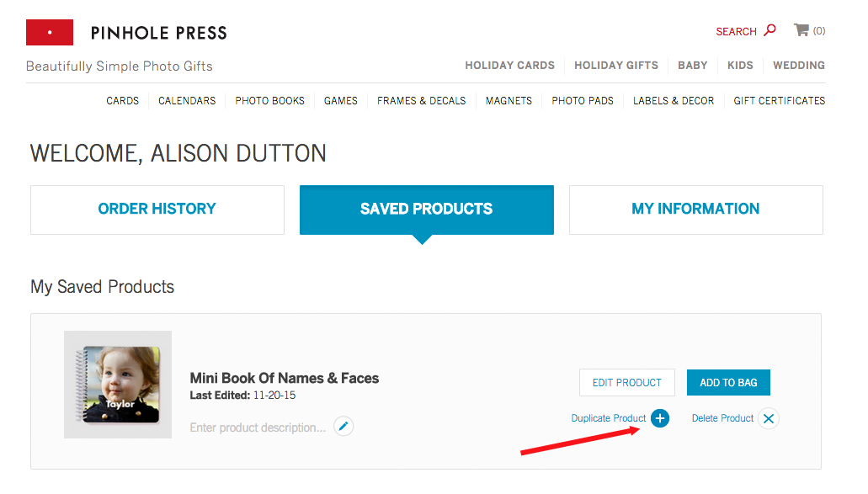Click the Taylor book thumbnail
This screenshot has width=868, height=494.
click(118, 384)
